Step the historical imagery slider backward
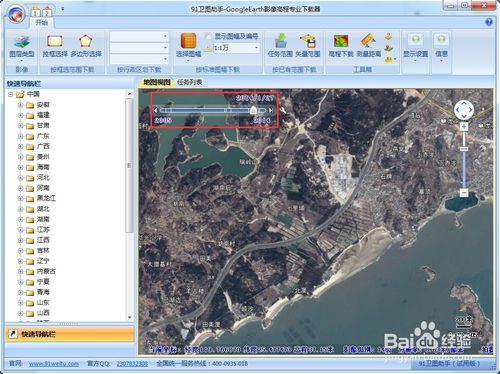The width and height of the screenshot is (500, 374). [156, 110]
